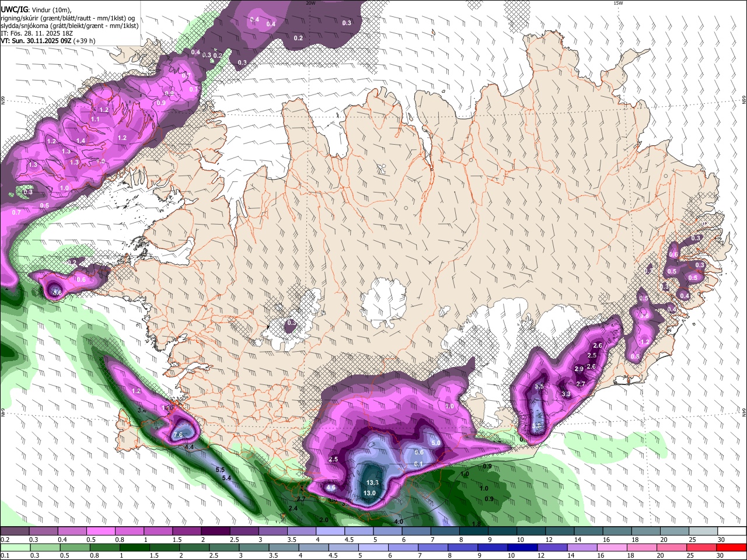This screenshot has width=747, height=560.
Task: Click the 3.3 value in southeast Iceland
Action: click(566, 394)
